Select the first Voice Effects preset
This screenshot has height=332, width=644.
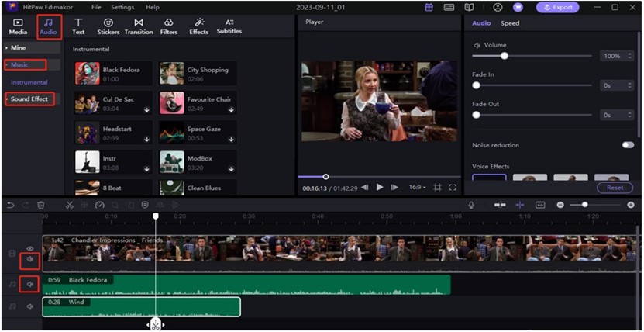point(489,178)
